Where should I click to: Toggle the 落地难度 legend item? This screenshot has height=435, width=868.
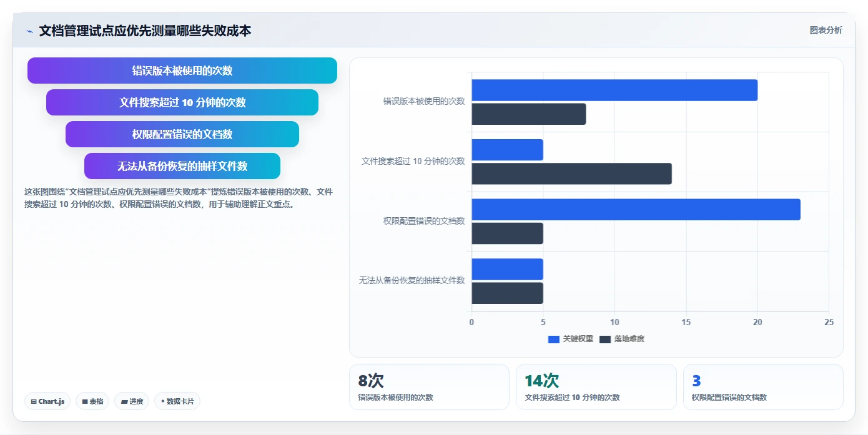coord(622,339)
